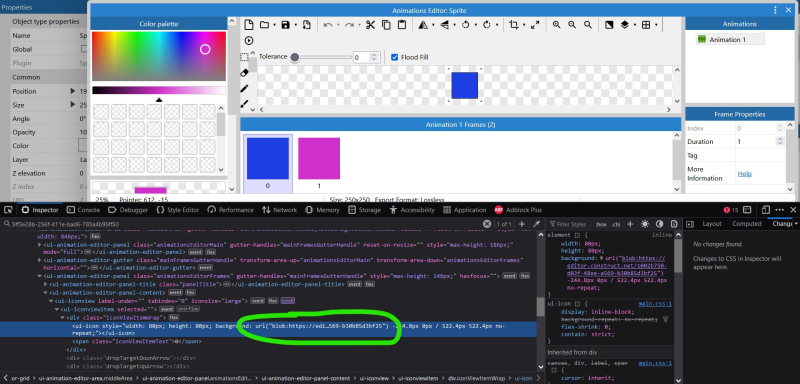The width and height of the screenshot is (800, 384).
Task: Reset zoom with the plain magnifier icon
Action: 588,25
